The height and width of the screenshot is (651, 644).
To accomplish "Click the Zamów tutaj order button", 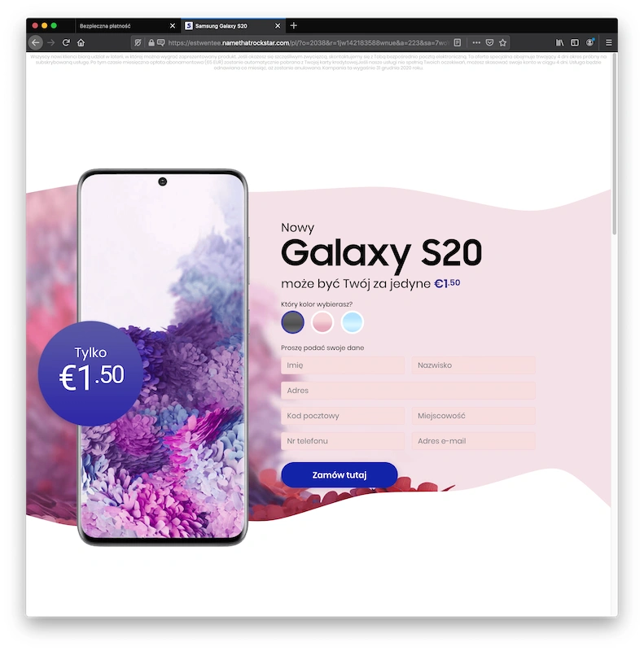I will [x=339, y=474].
